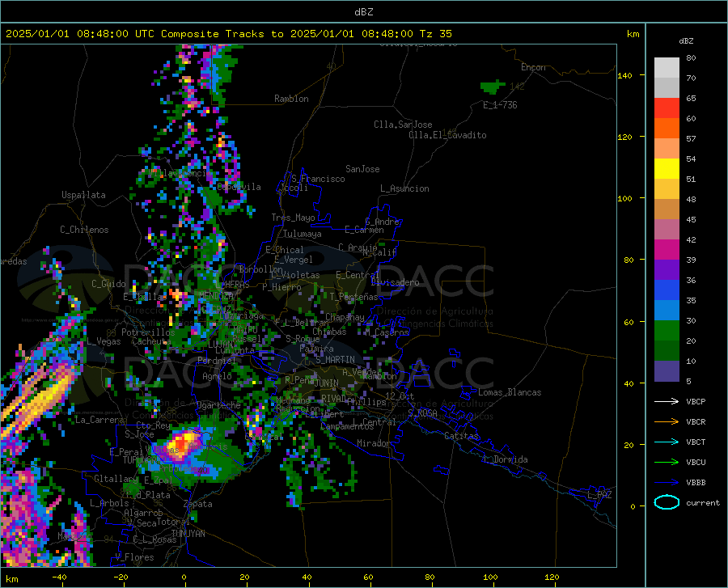Click the Lomas_Blancas place label
The width and height of the screenshot is (728, 588).
[510, 392]
